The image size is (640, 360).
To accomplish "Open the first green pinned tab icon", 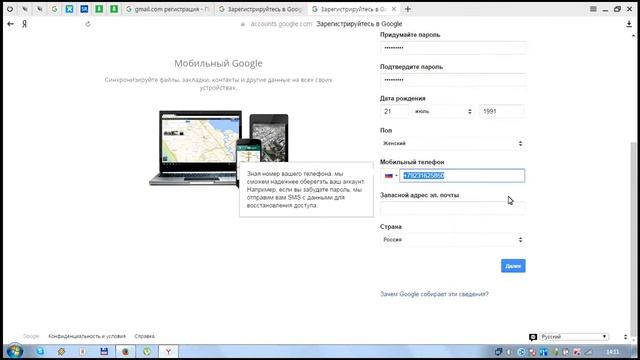I will point(99,9).
